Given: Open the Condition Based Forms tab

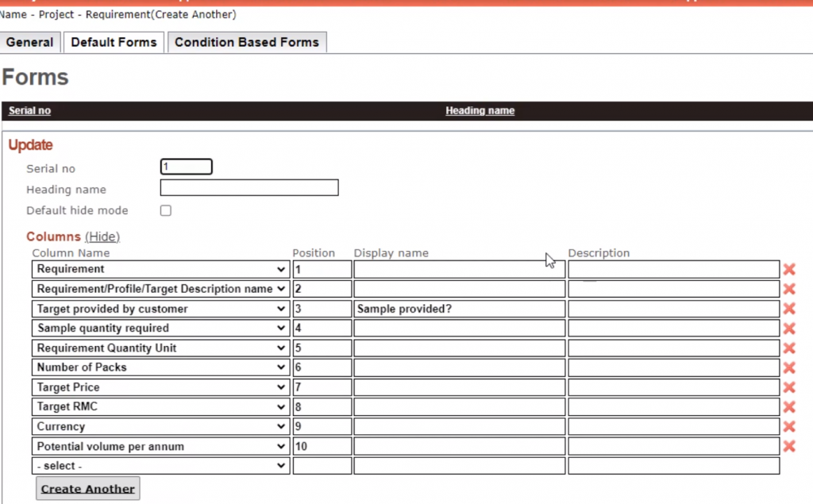Looking at the screenshot, I should (246, 42).
